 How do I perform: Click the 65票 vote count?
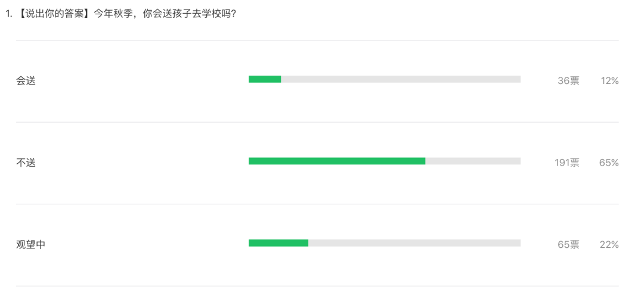[568, 245]
